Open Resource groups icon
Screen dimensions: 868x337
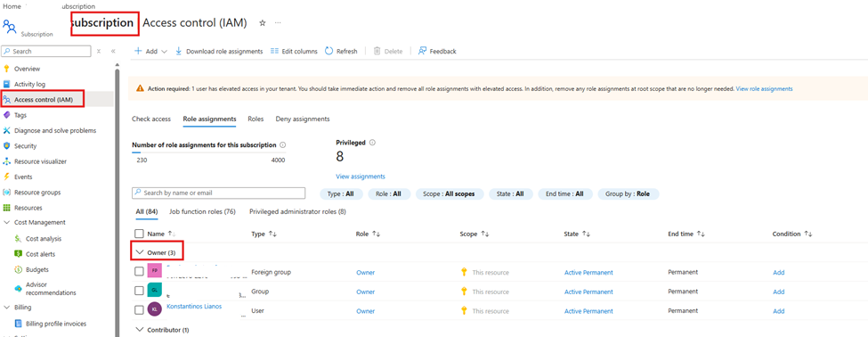[6, 193]
